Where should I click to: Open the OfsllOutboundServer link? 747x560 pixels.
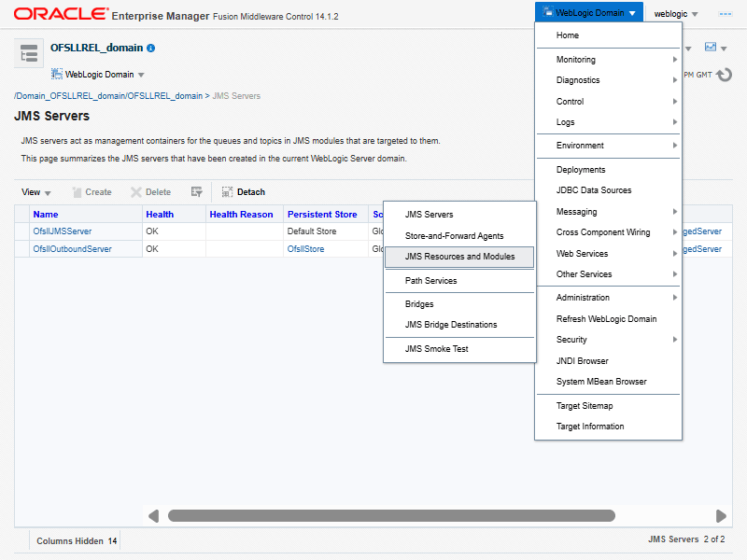point(73,249)
